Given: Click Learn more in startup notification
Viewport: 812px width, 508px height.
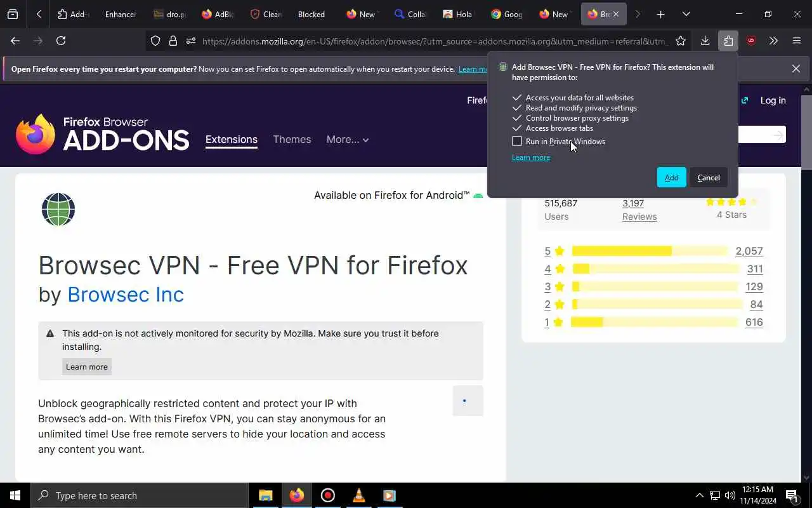Looking at the screenshot, I should tap(473, 69).
